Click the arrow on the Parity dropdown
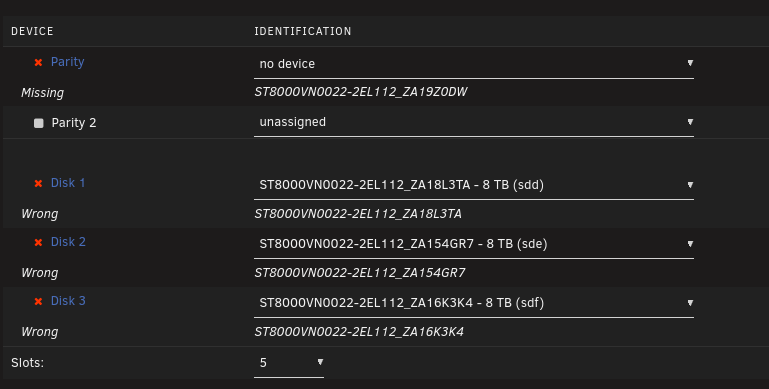Image resolution: width=769 pixels, height=389 pixels. pos(690,63)
